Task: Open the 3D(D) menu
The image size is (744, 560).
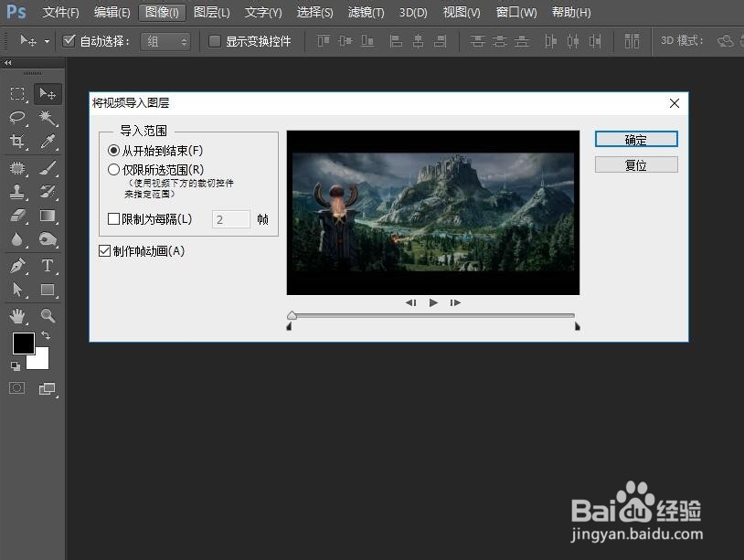Action: point(413,12)
